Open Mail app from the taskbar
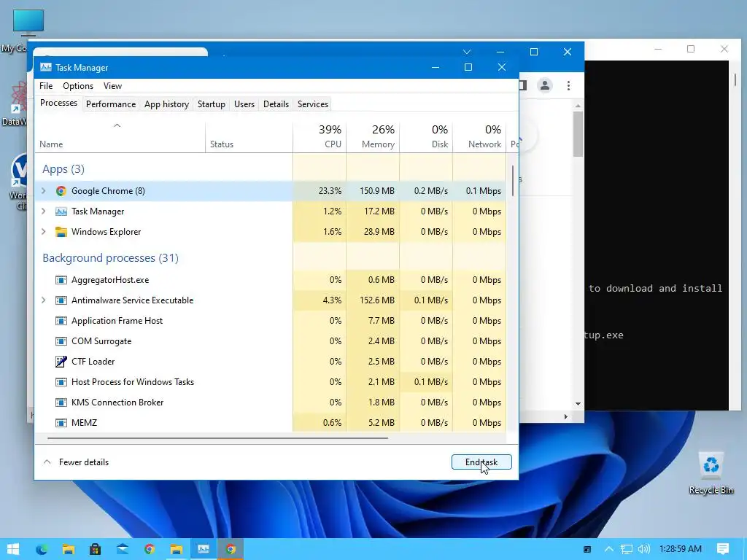Viewport: 747px width, 560px height. (x=123, y=549)
